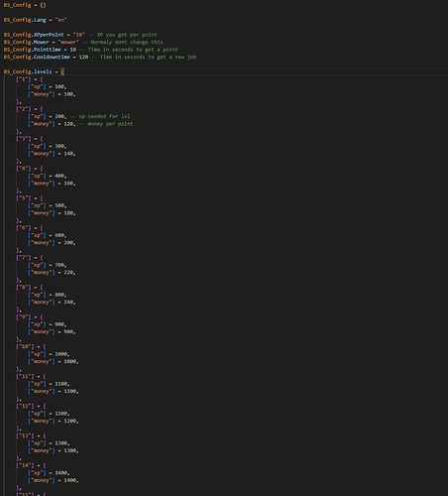Screen dimensions: 448x496
Task: Click the xp value 700
Action: coord(59,265)
